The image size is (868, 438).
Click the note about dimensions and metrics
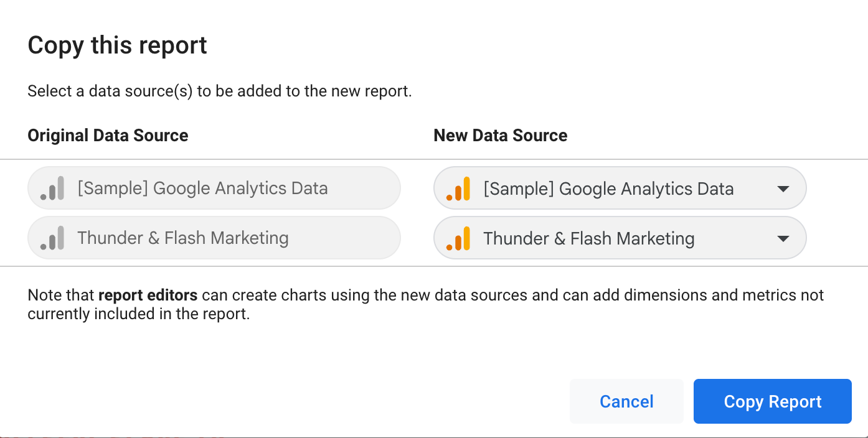[426, 304]
